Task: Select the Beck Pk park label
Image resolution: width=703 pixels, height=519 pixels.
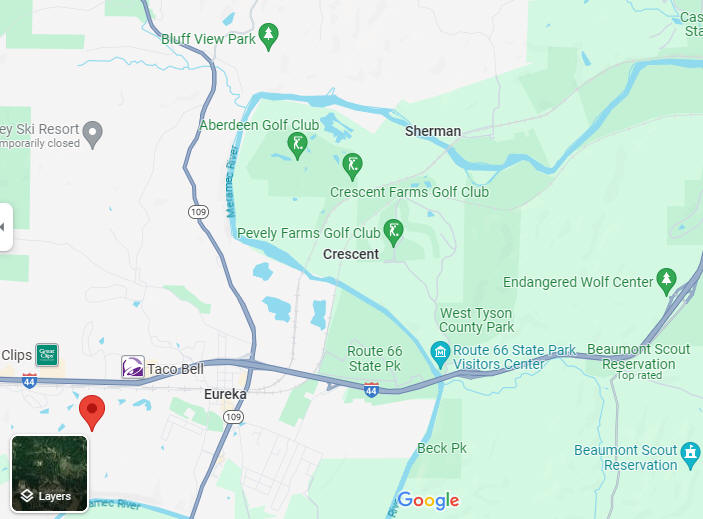Action: pyautogui.click(x=442, y=448)
